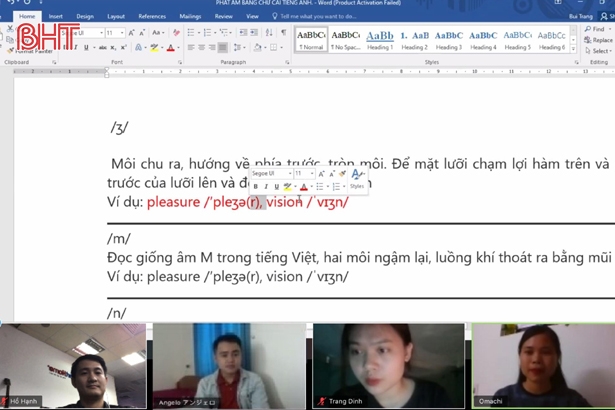Toggle Underline in the floating mini toolbar
615x410 pixels.
[277, 186]
